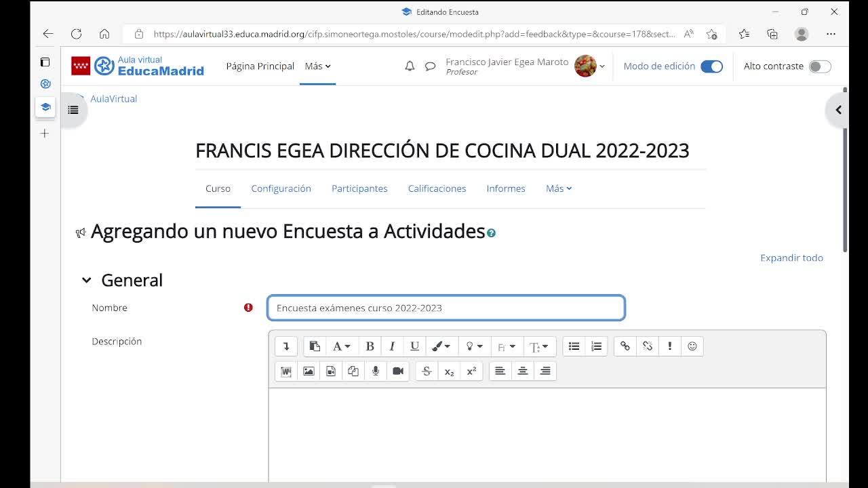
Task: Center-align the description text
Action: (522, 371)
